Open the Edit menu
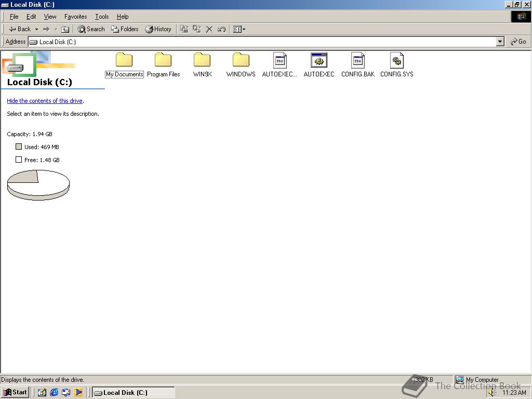 pyautogui.click(x=31, y=17)
